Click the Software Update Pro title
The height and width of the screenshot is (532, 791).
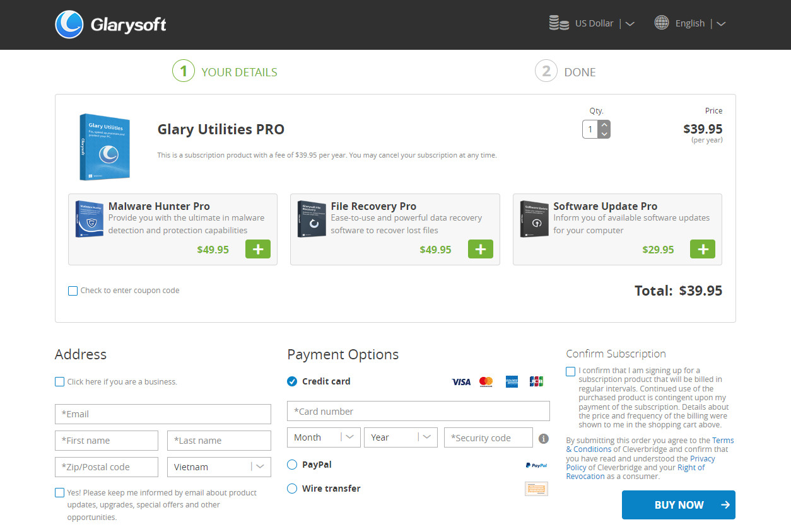(x=606, y=206)
